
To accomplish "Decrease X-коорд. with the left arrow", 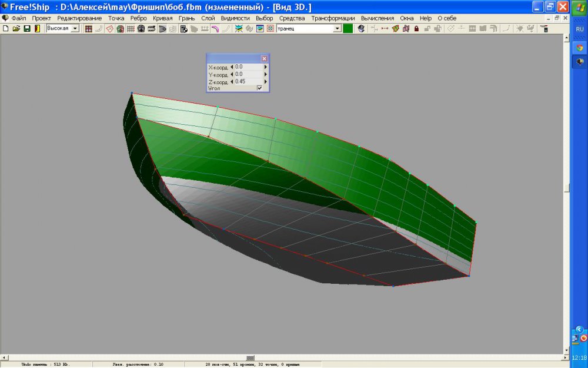I will [232, 67].
